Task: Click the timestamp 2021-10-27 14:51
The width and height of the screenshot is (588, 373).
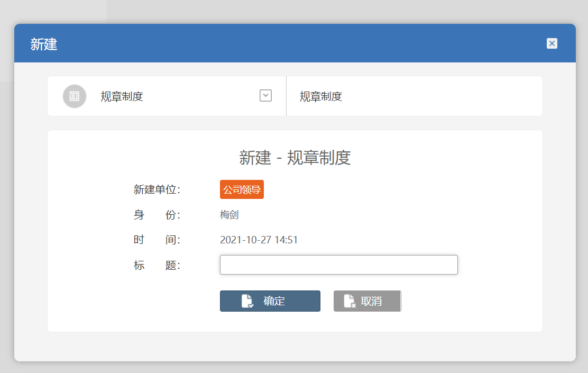Action: coord(259,240)
